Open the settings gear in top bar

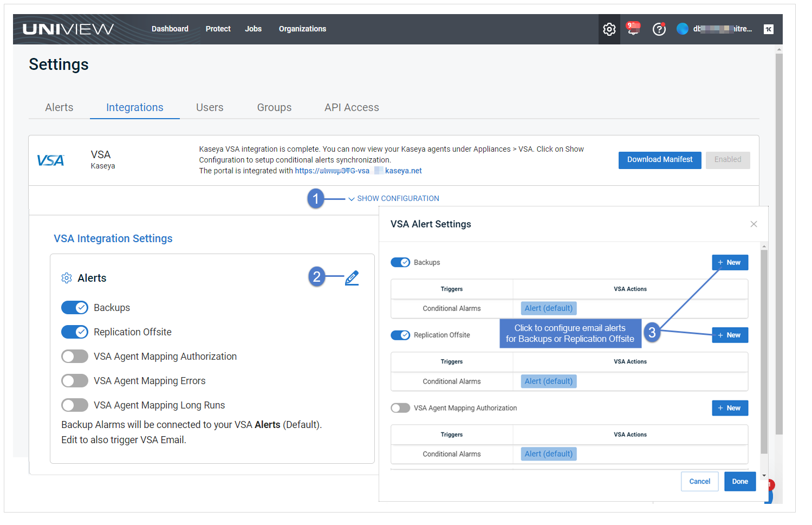[x=609, y=29]
